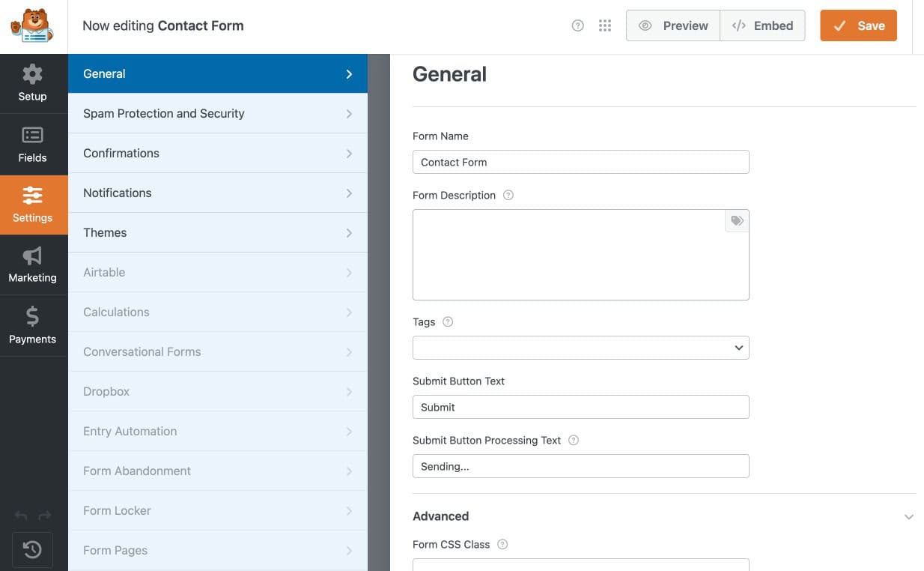924x571 pixels.
Task: Show help tooltip for Submit Button Processing Text
Action: (574, 440)
